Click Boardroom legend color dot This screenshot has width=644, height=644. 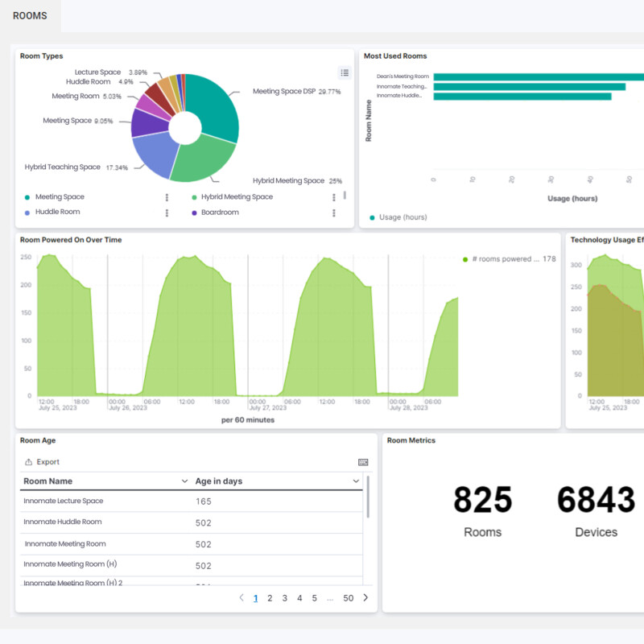(x=194, y=213)
